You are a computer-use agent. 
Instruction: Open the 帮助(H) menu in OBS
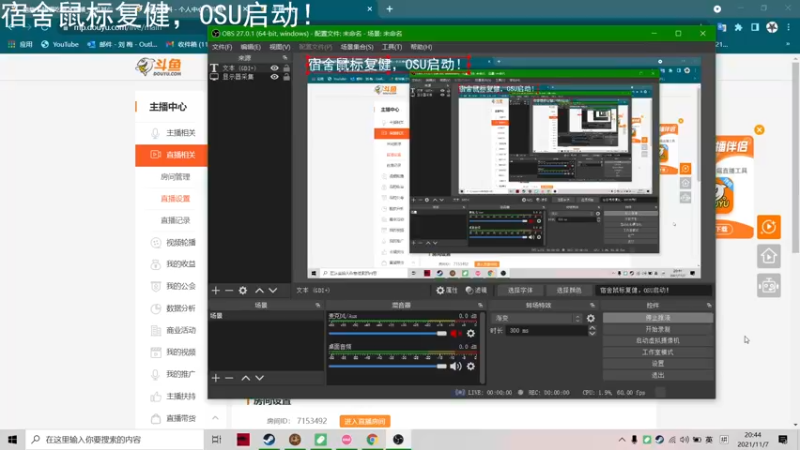(x=421, y=47)
